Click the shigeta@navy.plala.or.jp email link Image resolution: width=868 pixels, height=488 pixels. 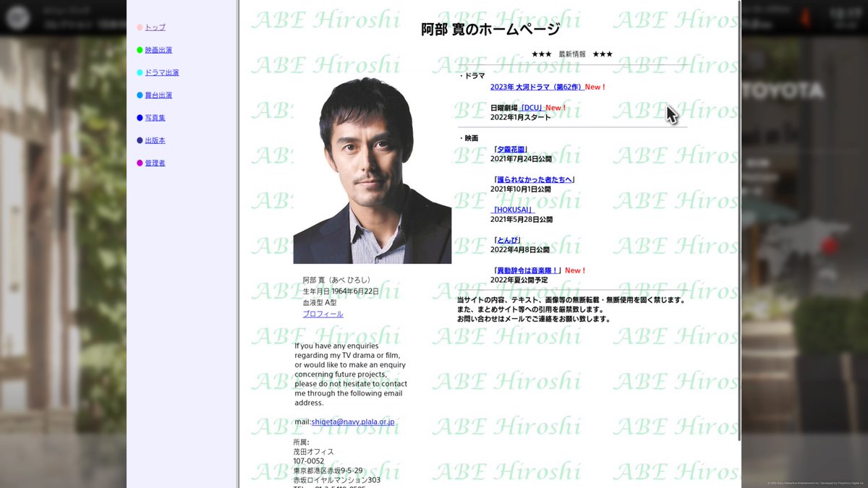click(353, 421)
